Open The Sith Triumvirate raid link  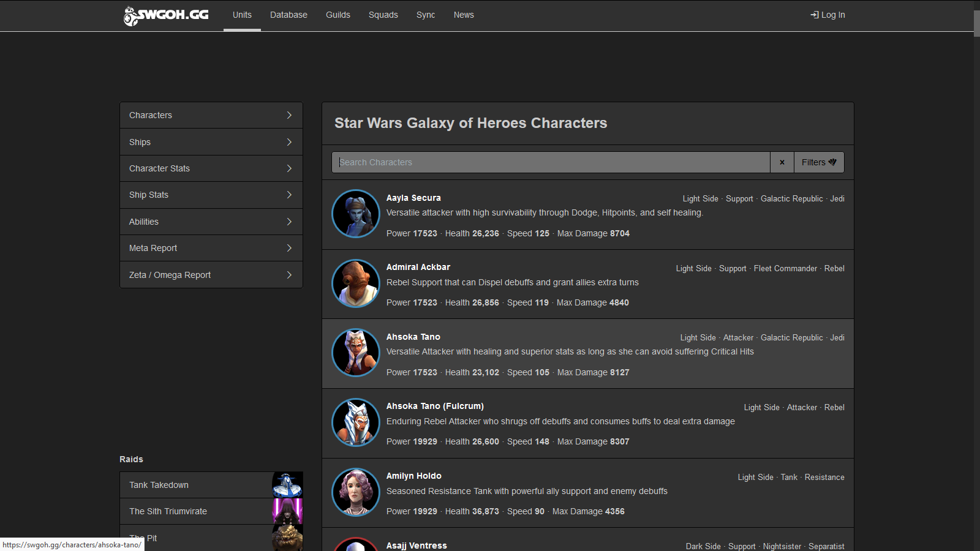click(196, 511)
